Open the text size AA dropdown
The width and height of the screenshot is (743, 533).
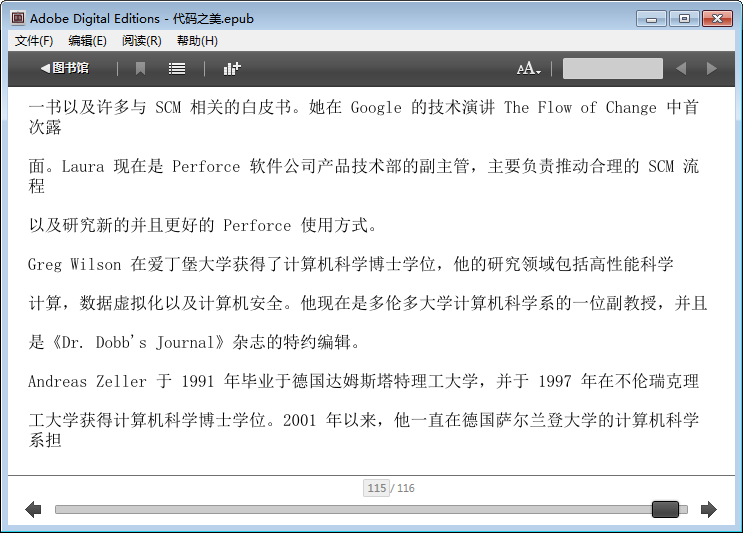(528, 69)
